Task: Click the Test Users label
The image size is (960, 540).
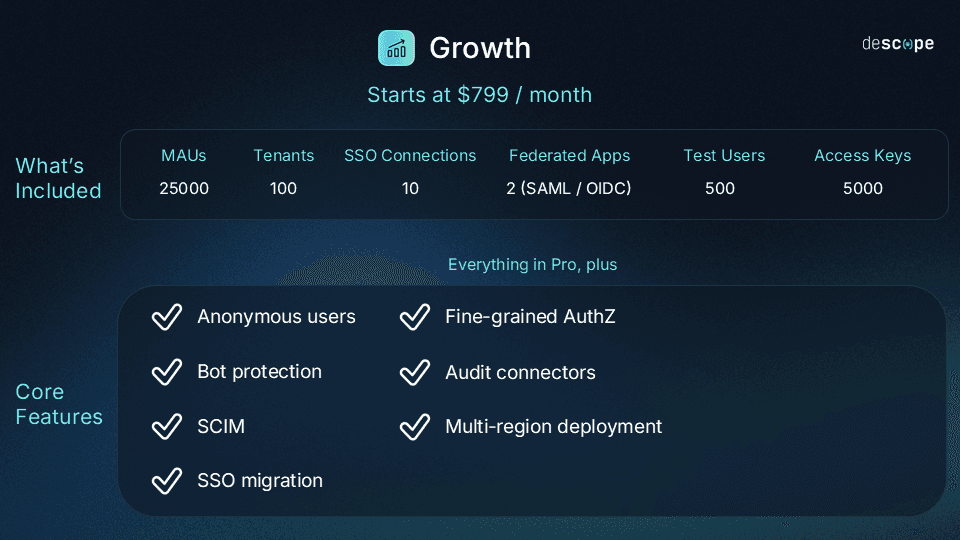Action: pos(724,156)
